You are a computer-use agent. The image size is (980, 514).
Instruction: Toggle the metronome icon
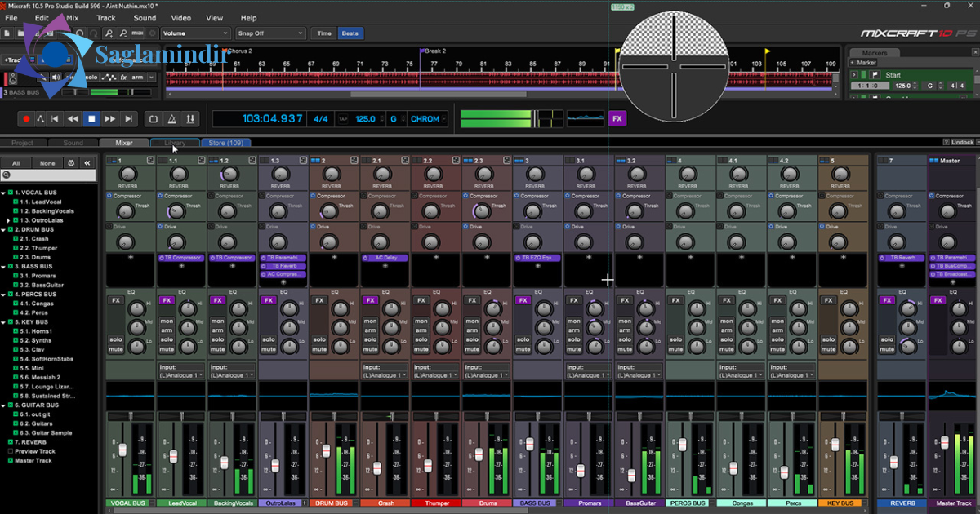point(171,119)
